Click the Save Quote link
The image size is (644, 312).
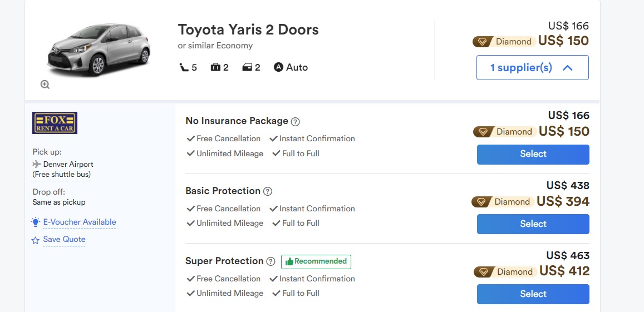(64, 240)
